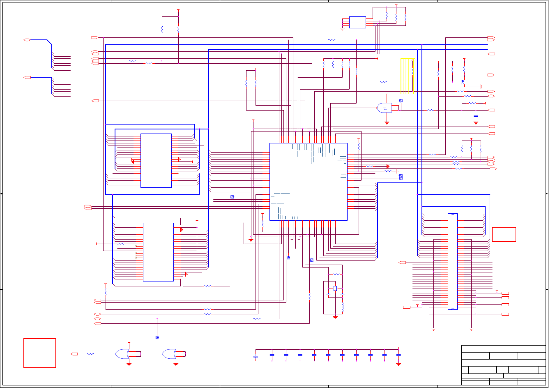Select the first OR gate at the bottom
Screen dimensions: 555x392
[x=122, y=354]
